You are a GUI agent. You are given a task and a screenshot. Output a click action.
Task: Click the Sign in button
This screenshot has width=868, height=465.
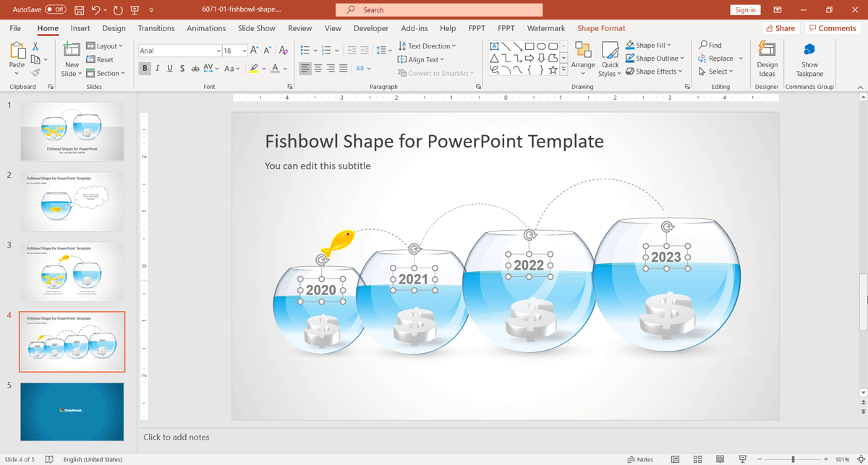pos(745,10)
